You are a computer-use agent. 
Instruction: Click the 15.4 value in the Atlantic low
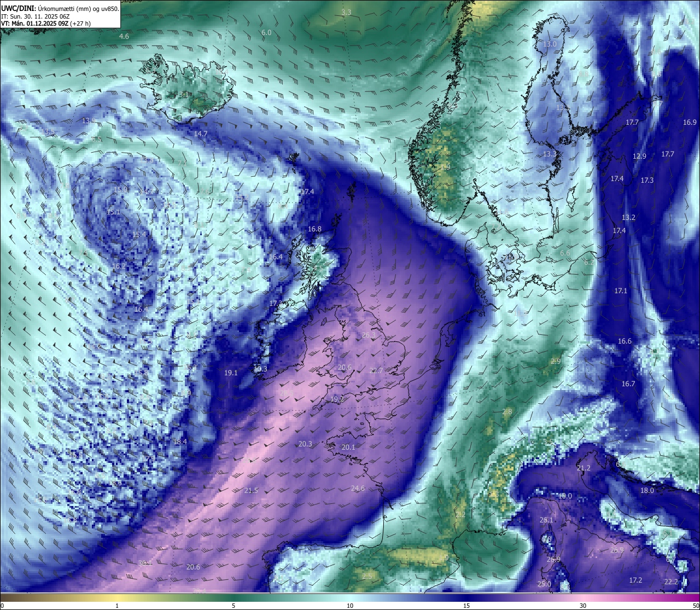[139, 235]
